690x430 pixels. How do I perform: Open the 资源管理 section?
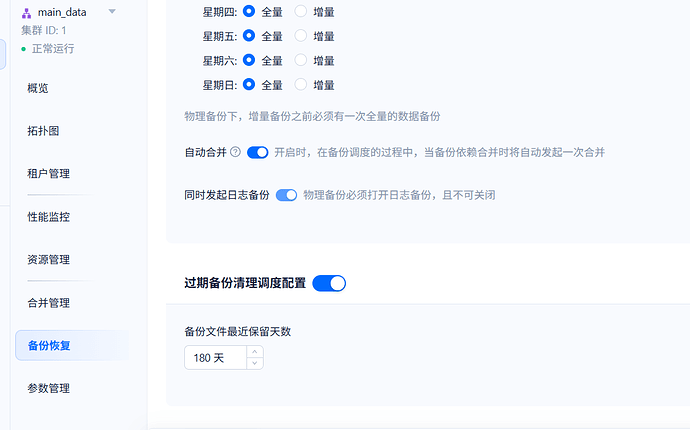click(x=48, y=260)
